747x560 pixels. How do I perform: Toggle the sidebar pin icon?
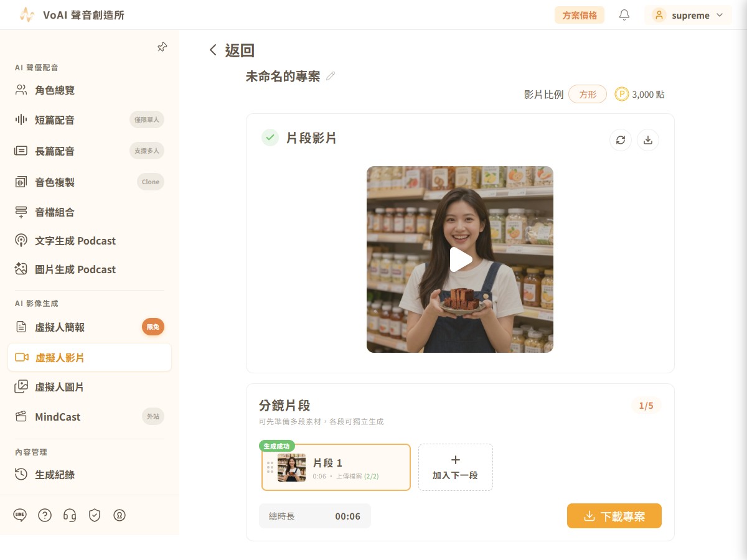[x=162, y=47]
